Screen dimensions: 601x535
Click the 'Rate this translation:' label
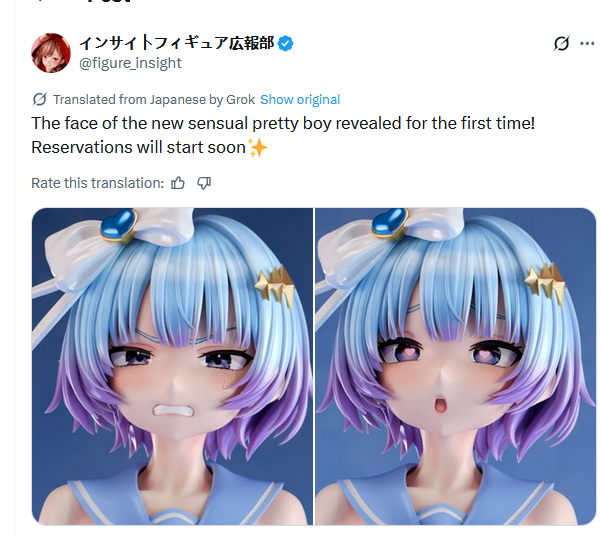(x=98, y=183)
